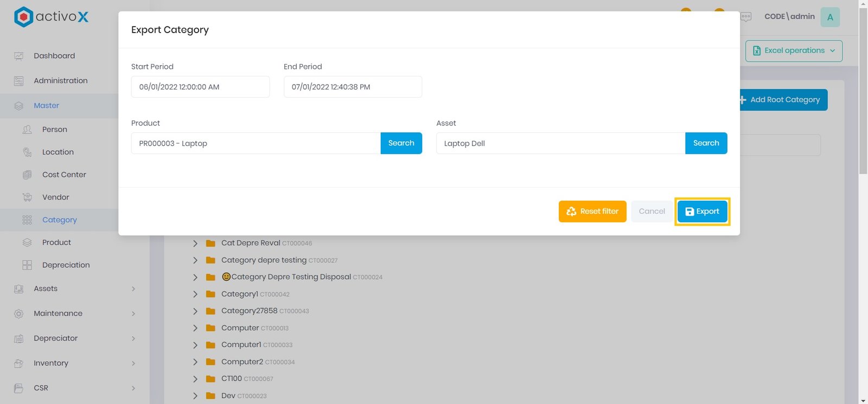Screen dimensions: 868x404
Task: Expand the Cat Depre Reval category
Action: (x=195, y=243)
